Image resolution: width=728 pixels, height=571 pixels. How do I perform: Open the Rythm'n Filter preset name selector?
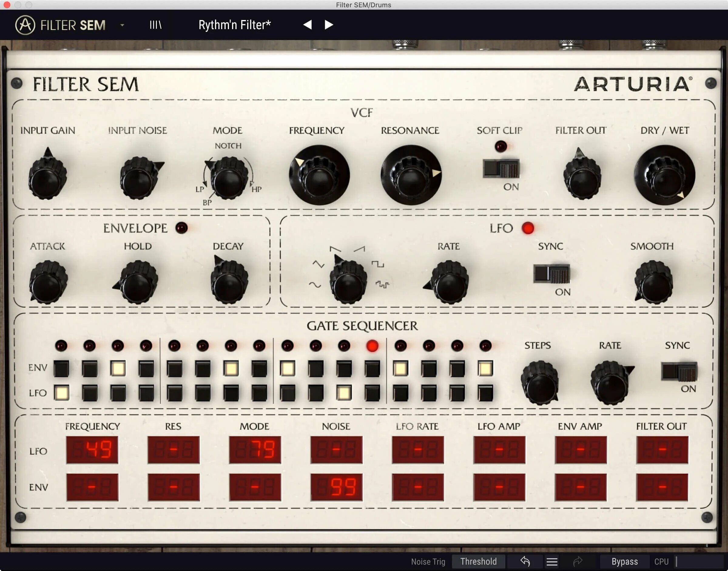(235, 25)
